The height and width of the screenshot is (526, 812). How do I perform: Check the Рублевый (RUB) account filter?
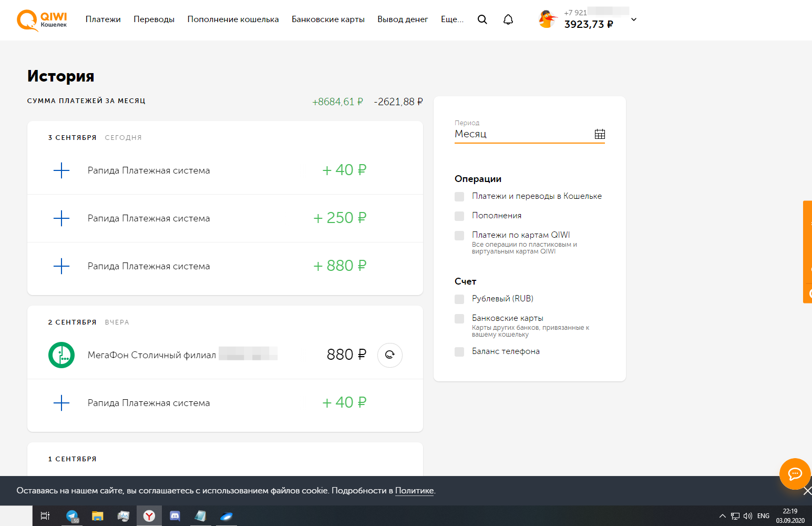click(x=459, y=299)
